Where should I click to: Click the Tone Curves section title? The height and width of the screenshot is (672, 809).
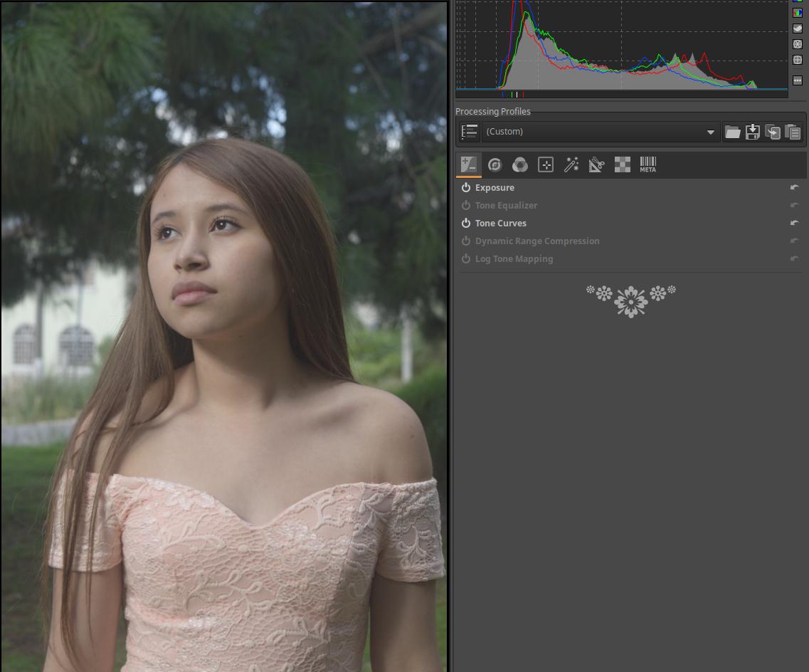coord(501,224)
